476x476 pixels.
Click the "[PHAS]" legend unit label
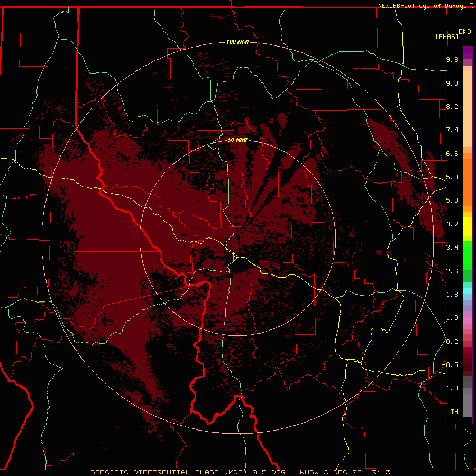(x=447, y=36)
